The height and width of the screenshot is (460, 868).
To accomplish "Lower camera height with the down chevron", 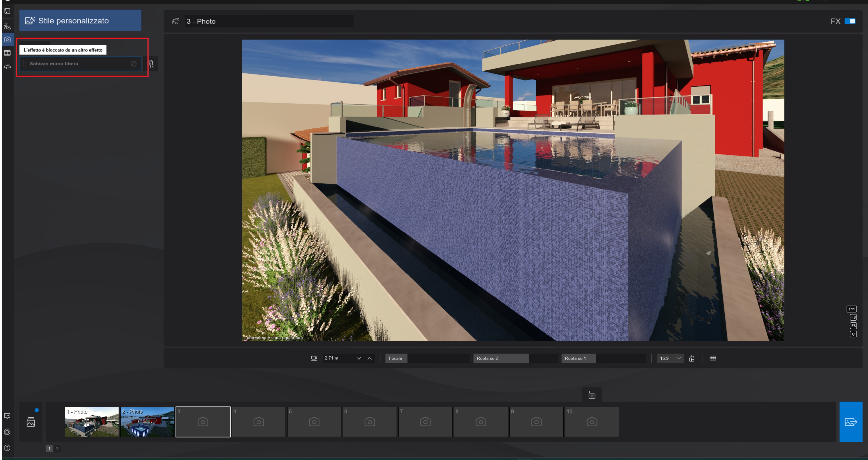I will (359, 358).
